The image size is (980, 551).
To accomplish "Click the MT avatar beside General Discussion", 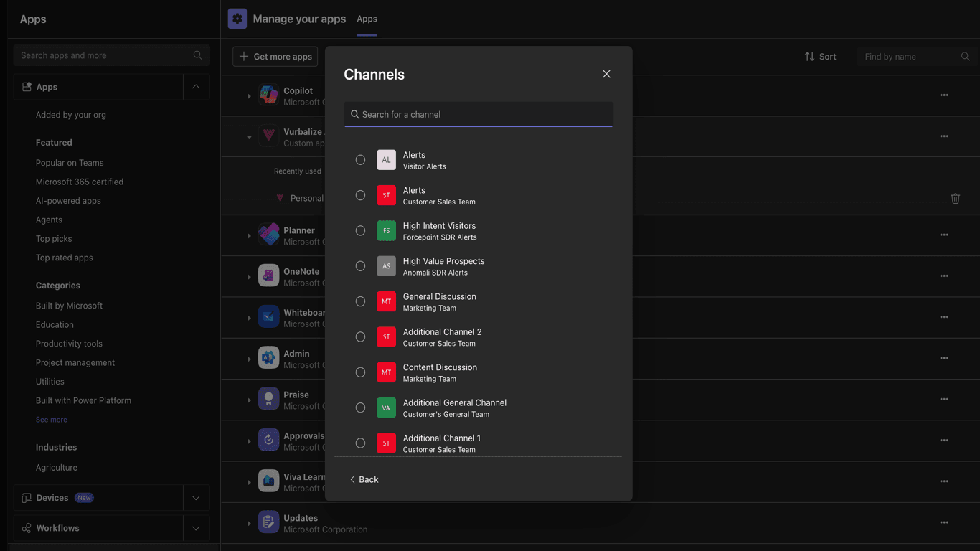I will (x=386, y=301).
